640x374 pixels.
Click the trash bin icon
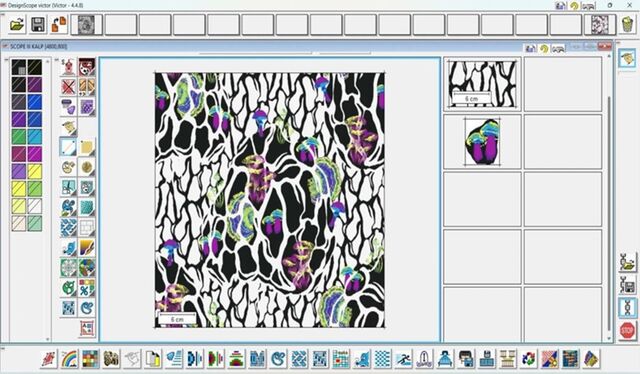pos(627,24)
